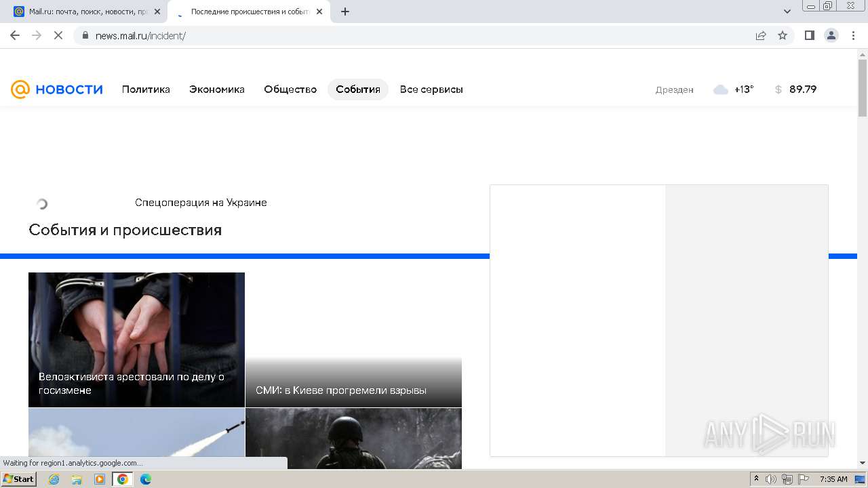Click the 7:35 AM clock

pos(833,479)
